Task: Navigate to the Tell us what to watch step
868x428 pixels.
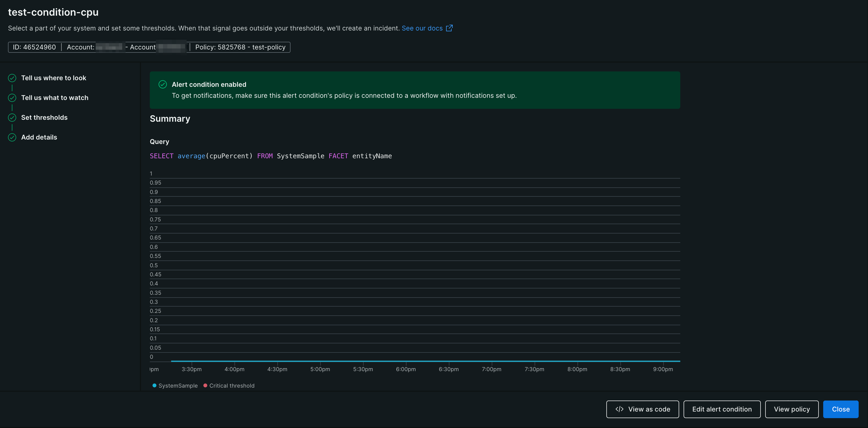Action: pos(55,98)
